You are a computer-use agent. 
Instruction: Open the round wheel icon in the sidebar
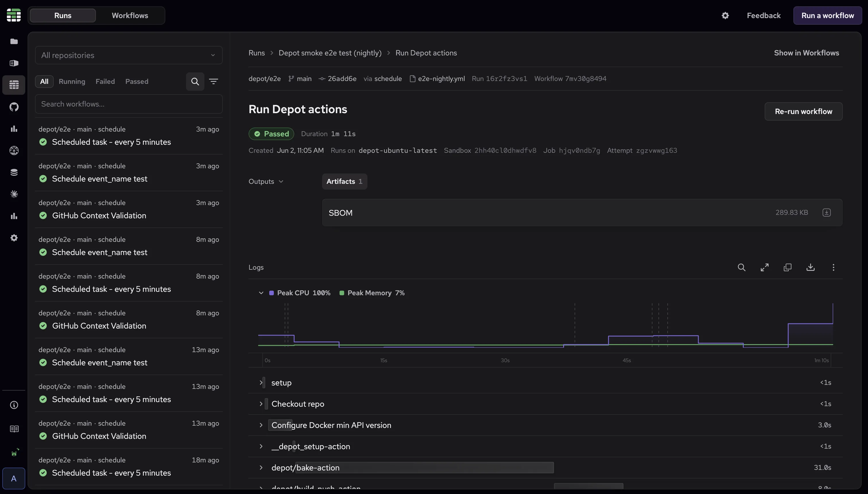pyautogui.click(x=14, y=150)
